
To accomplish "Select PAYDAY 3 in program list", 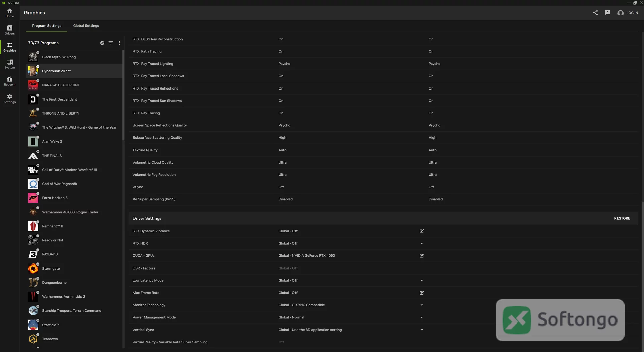I will click(x=74, y=254).
